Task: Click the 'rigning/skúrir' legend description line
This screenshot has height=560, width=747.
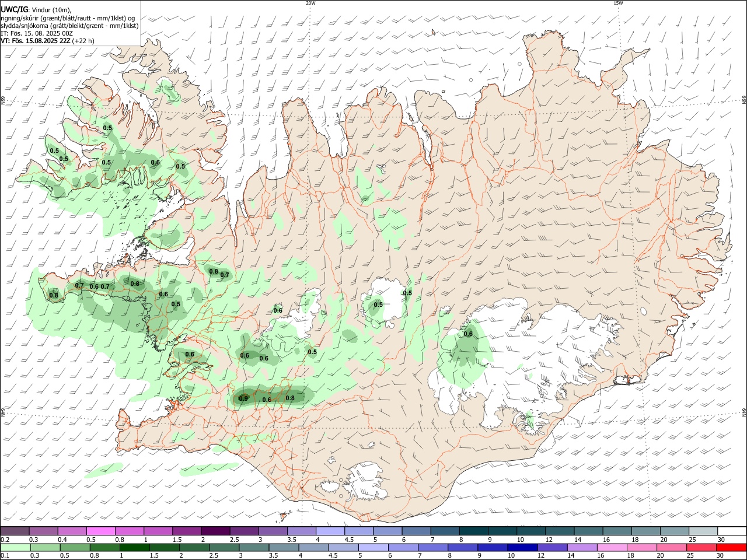Action: (x=68, y=17)
